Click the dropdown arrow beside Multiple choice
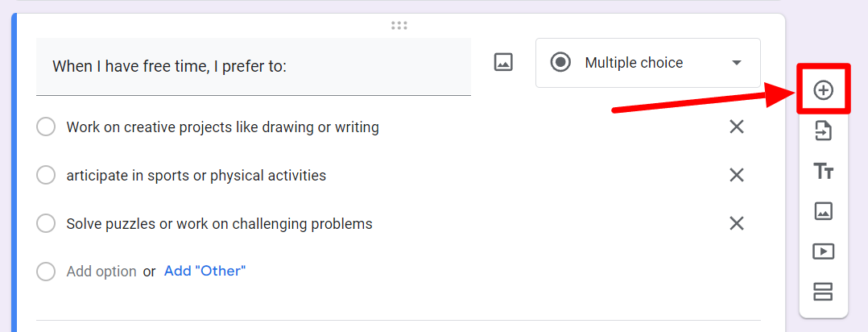This screenshot has width=868, height=332. [736, 63]
